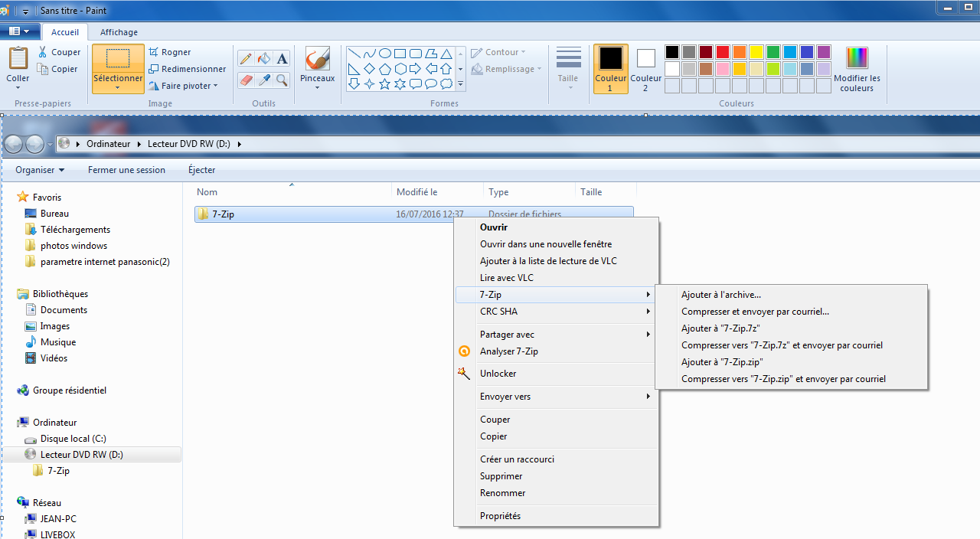Pick the red color swatch
Screen dimensions: 980x539
[722, 52]
